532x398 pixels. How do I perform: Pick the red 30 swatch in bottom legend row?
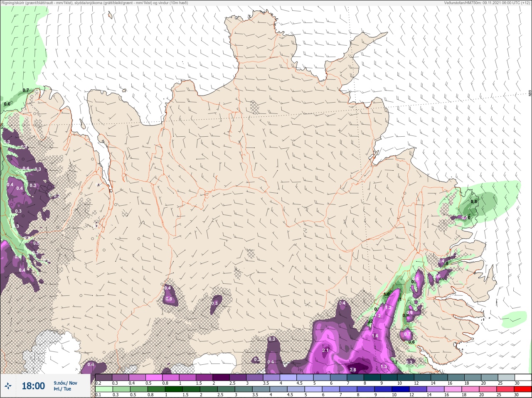pos(523,389)
